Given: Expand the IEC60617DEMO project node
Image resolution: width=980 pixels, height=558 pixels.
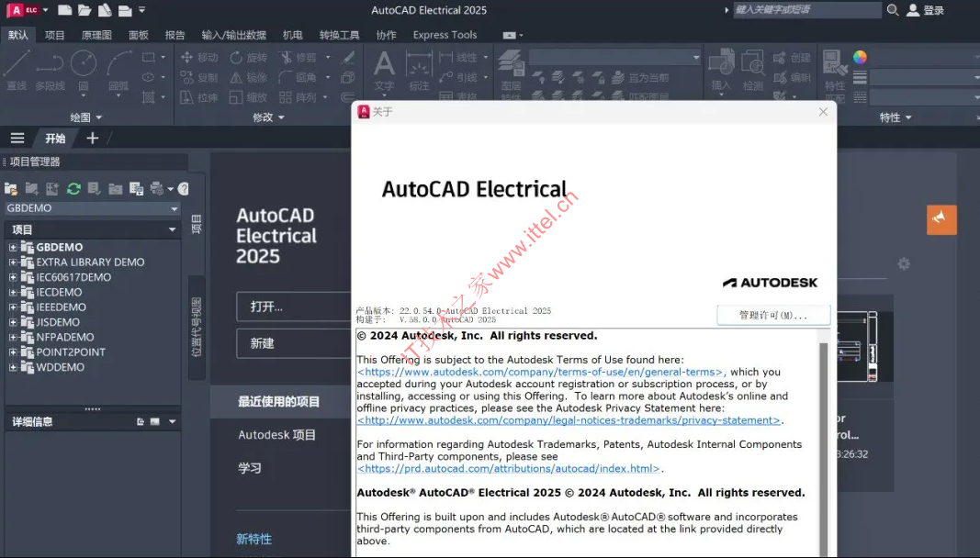Looking at the screenshot, I should point(13,277).
